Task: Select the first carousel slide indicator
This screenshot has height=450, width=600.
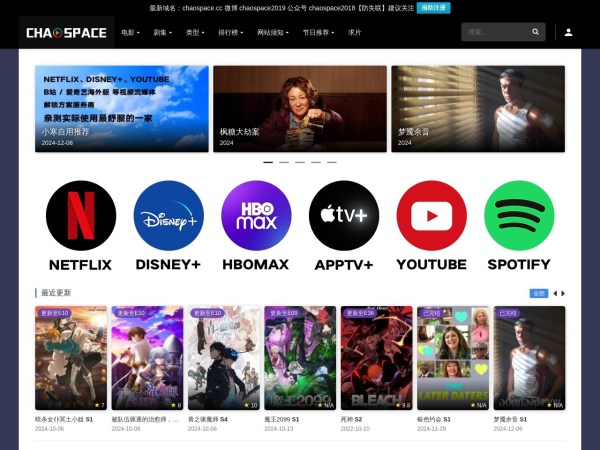Action: 268,161
